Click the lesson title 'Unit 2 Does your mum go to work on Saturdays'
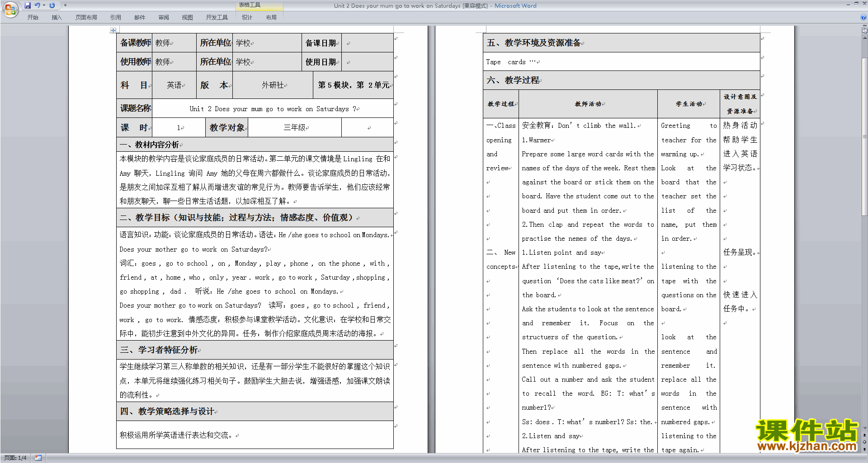The image size is (868, 463). click(273, 108)
